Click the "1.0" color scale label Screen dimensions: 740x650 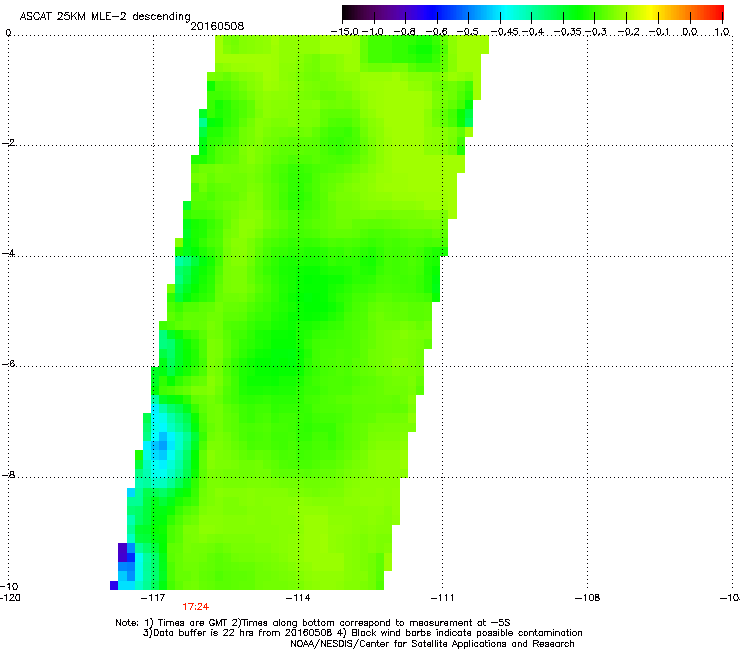722,32
